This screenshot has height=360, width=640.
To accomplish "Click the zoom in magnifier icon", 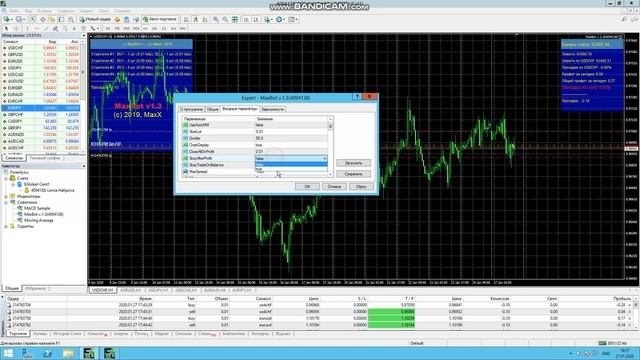I will [216, 19].
